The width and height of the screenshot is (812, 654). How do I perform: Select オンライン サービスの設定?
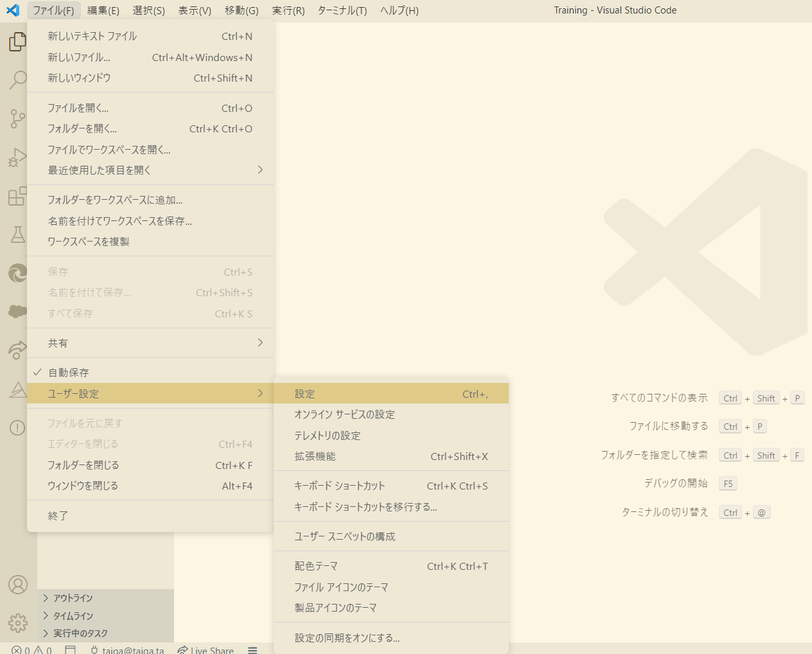[391, 414]
